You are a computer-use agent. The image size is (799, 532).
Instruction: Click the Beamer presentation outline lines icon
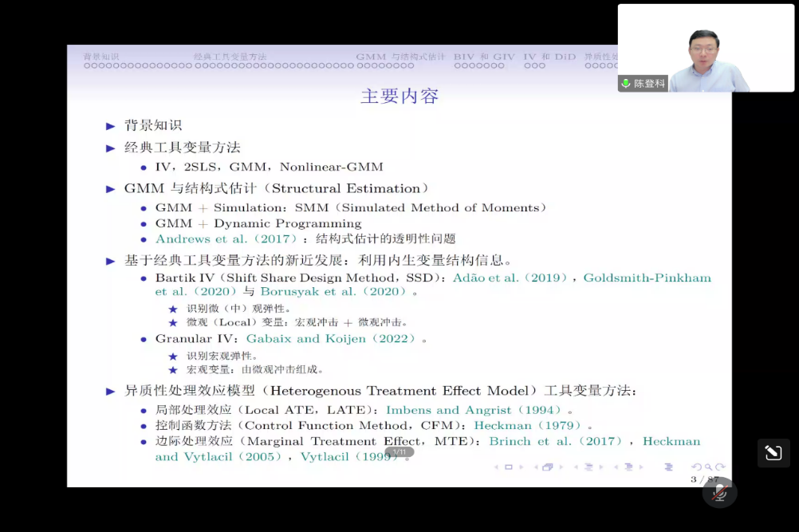click(668, 467)
